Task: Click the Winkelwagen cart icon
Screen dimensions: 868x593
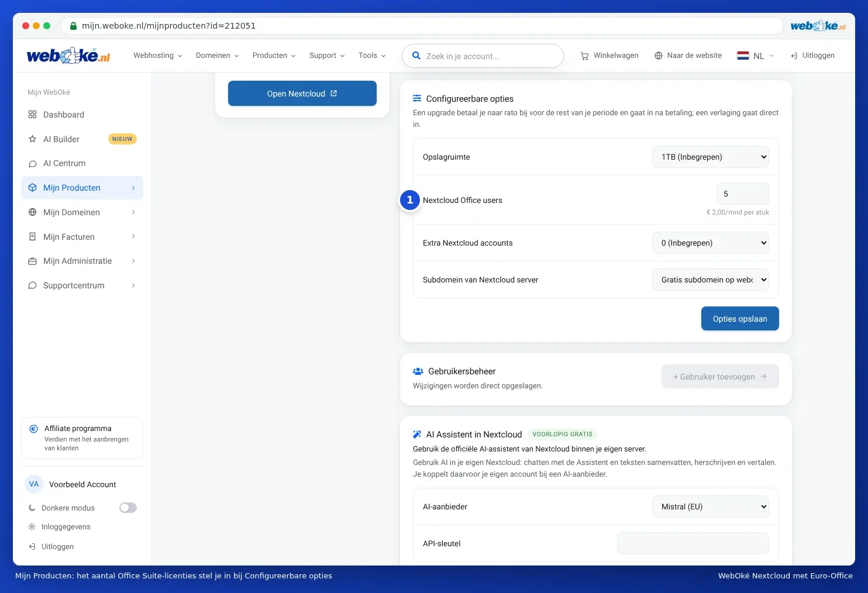Action: coord(584,56)
